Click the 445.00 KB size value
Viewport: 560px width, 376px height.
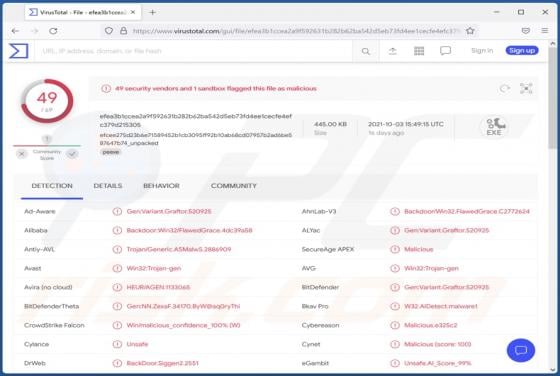tap(330, 124)
